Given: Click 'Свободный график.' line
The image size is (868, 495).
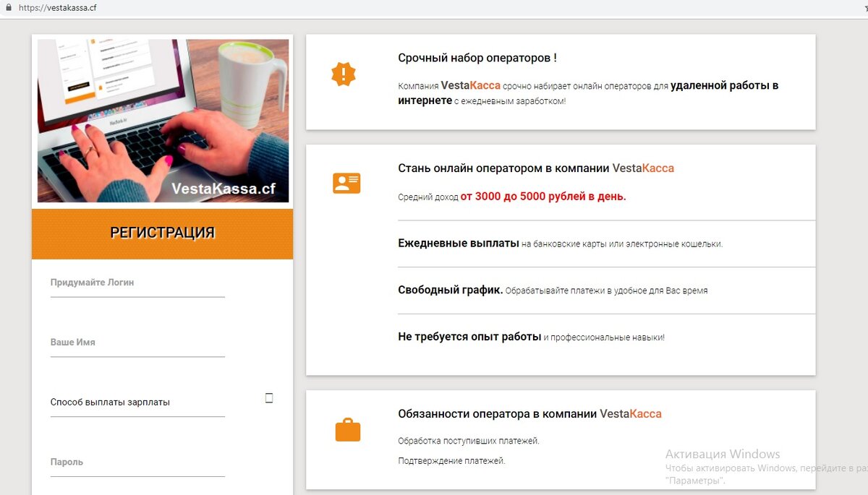Looking at the screenshot, I should 553,290.
